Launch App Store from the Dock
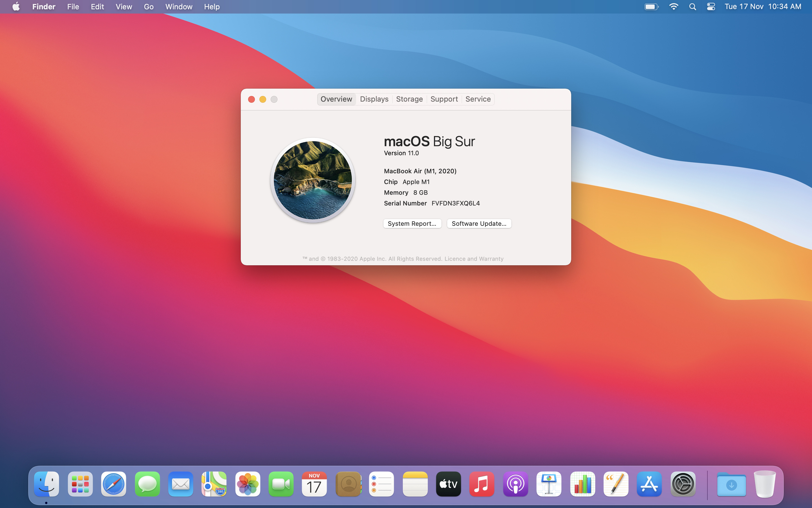Screen dimensions: 812x508 649,484
